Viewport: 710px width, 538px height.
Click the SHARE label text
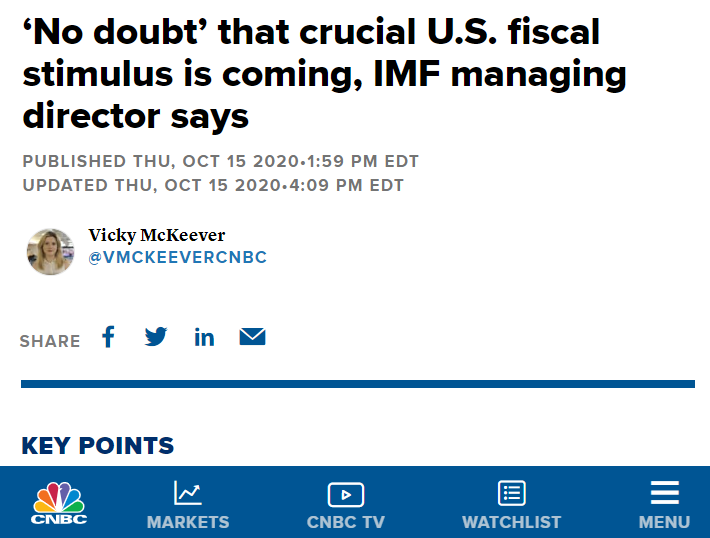tap(50, 341)
